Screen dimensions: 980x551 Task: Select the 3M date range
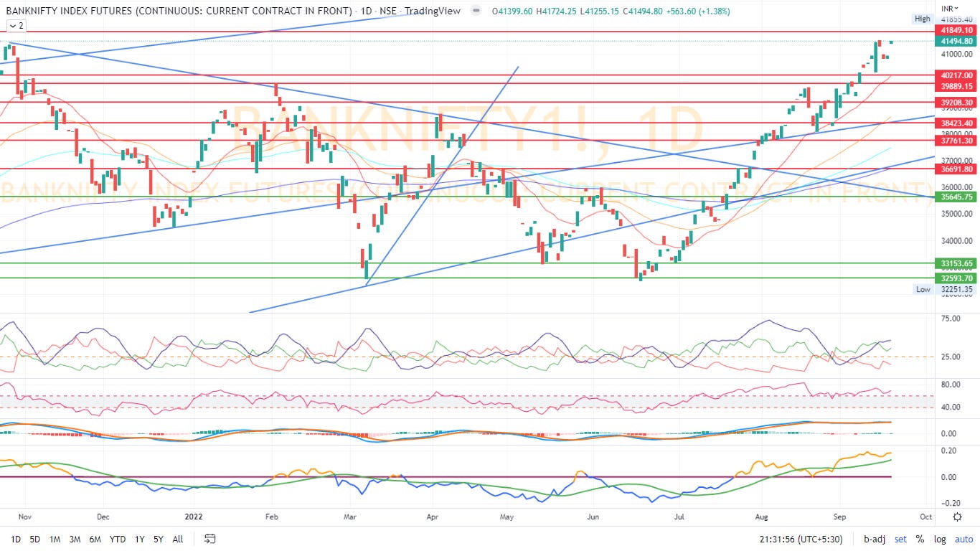(x=75, y=539)
